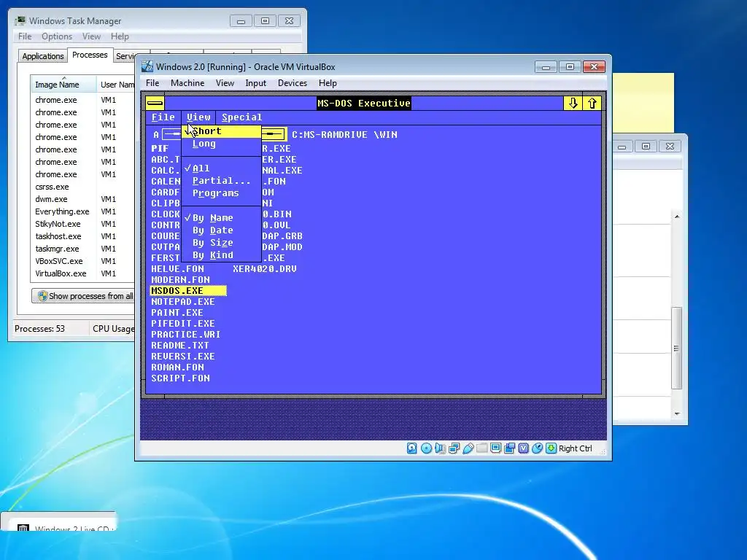Click the network adapters icon in VirtualBox status bar
The image size is (747, 560).
(454, 448)
